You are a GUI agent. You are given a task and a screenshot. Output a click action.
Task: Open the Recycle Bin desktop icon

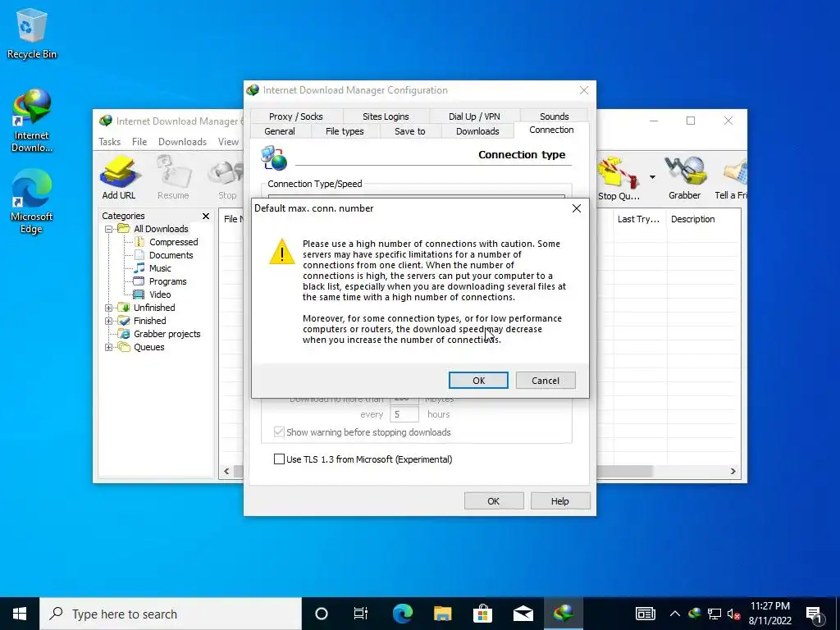[x=32, y=34]
